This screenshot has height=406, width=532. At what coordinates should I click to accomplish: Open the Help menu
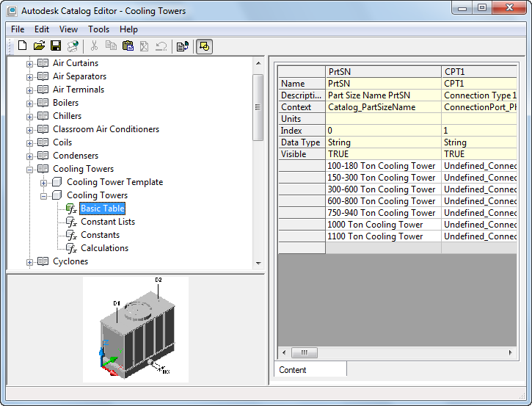click(x=128, y=29)
